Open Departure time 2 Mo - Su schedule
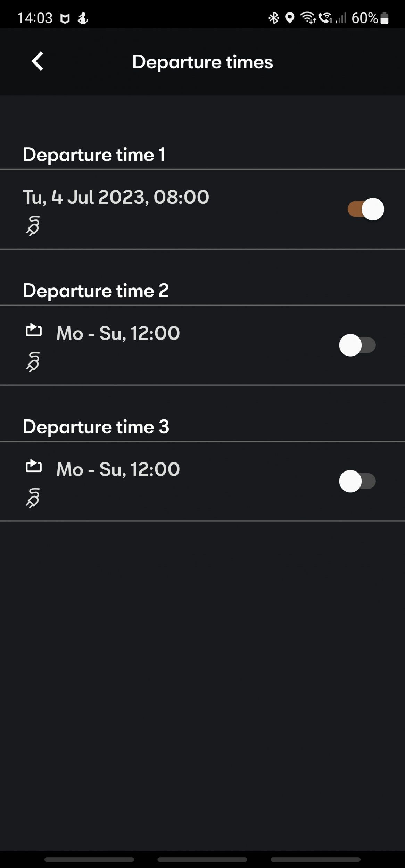The image size is (405, 868). click(118, 333)
